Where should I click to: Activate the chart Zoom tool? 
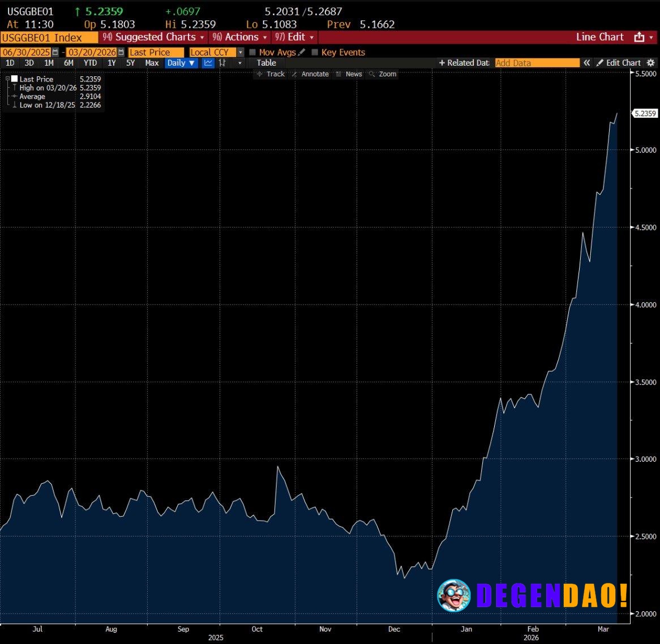tap(382, 74)
